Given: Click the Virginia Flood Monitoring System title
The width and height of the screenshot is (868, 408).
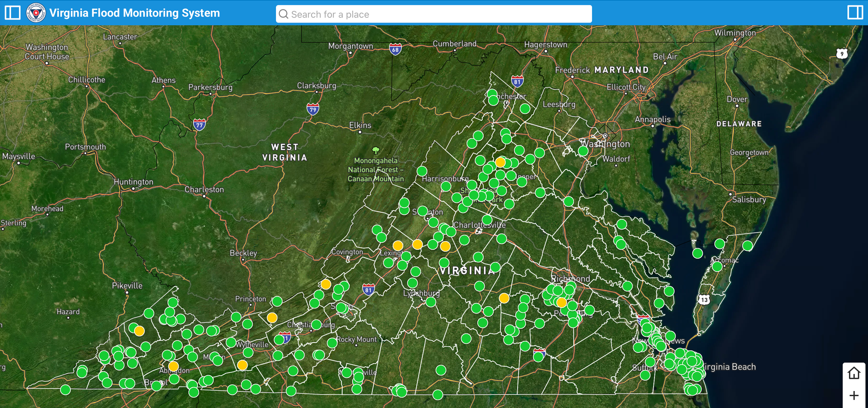Looking at the screenshot, I should (135, 13).
